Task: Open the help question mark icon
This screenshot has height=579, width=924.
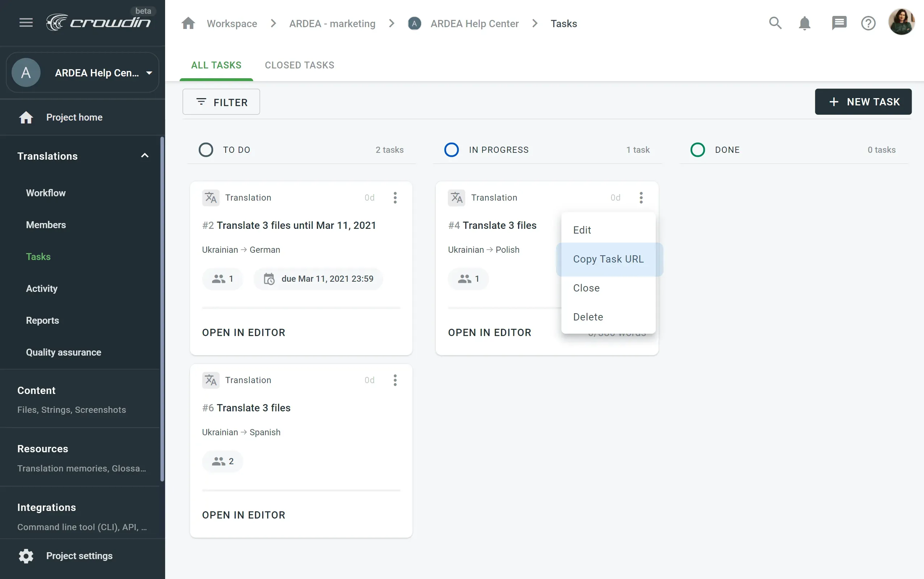Action: tap(868, 23)
